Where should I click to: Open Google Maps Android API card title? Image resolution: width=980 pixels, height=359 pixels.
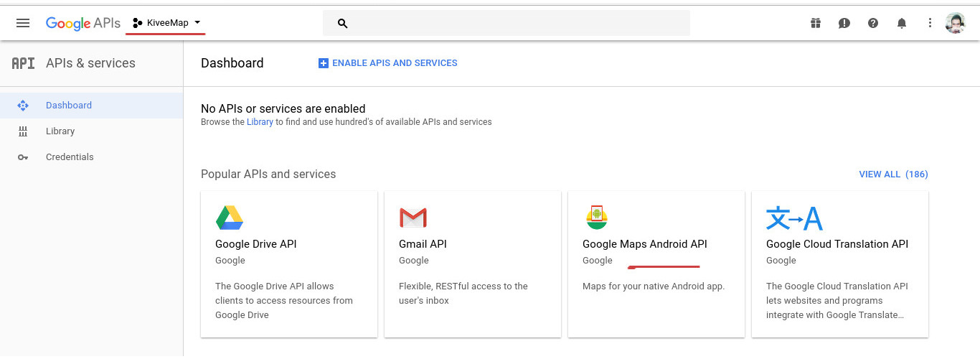(645, 244)
